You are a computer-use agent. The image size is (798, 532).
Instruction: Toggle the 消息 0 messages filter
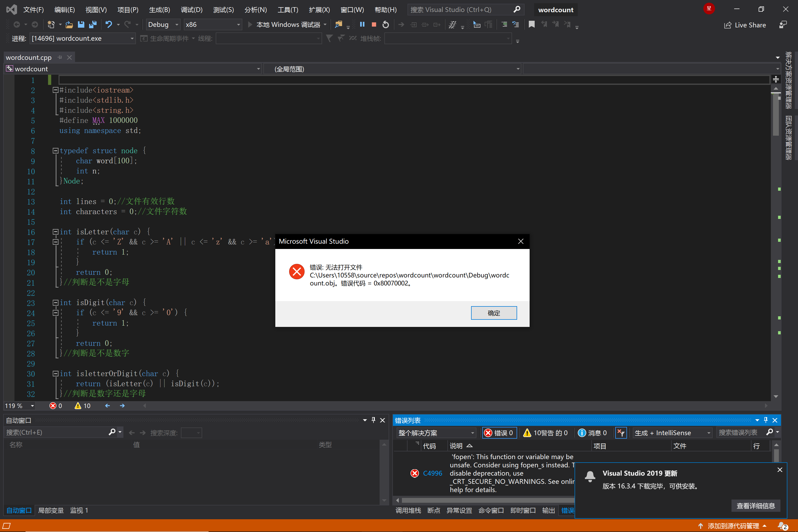592,433
